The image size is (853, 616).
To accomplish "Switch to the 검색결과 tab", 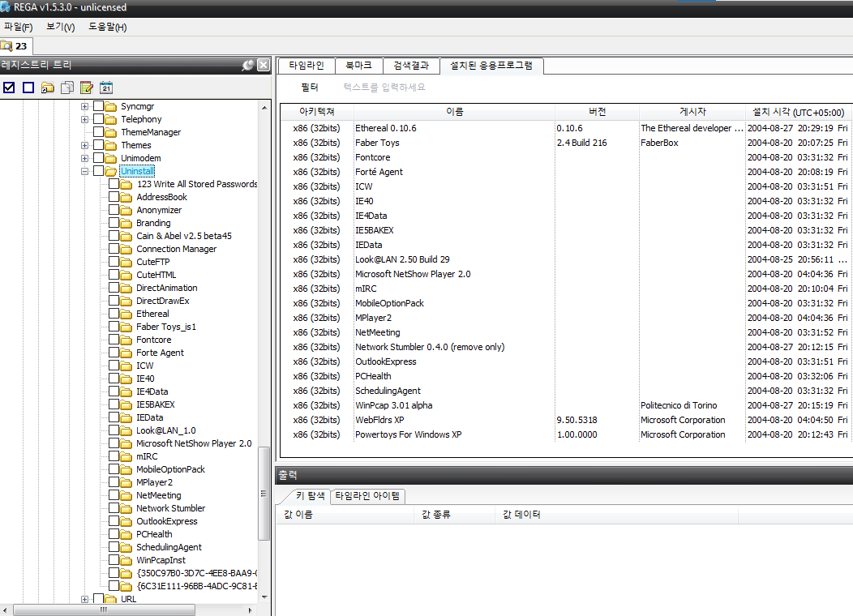I will pos(411,66).
